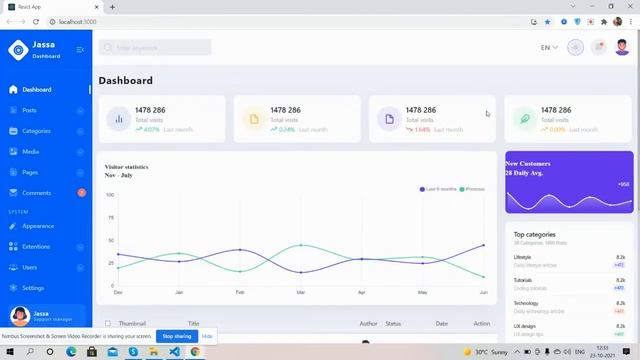
Task: Click the Categories folder icon in sidebar
Action: point(13,131)
